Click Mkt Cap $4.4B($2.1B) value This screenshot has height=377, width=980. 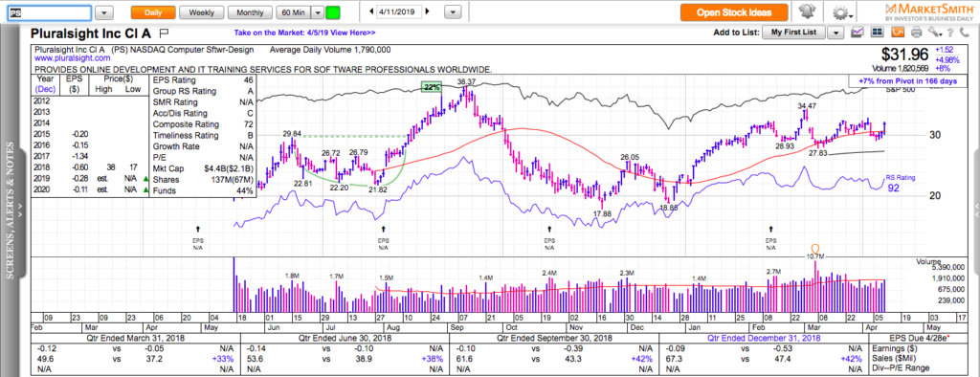coord(229,168)
